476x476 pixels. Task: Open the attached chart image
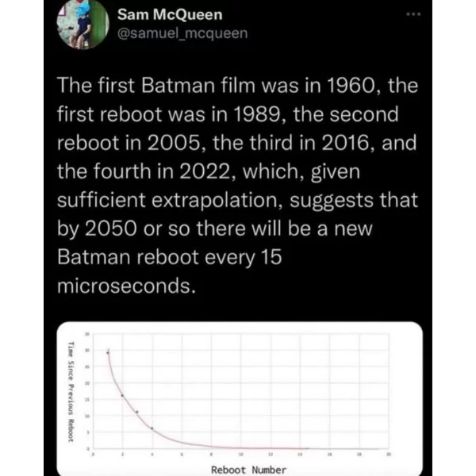click(240, 398)
